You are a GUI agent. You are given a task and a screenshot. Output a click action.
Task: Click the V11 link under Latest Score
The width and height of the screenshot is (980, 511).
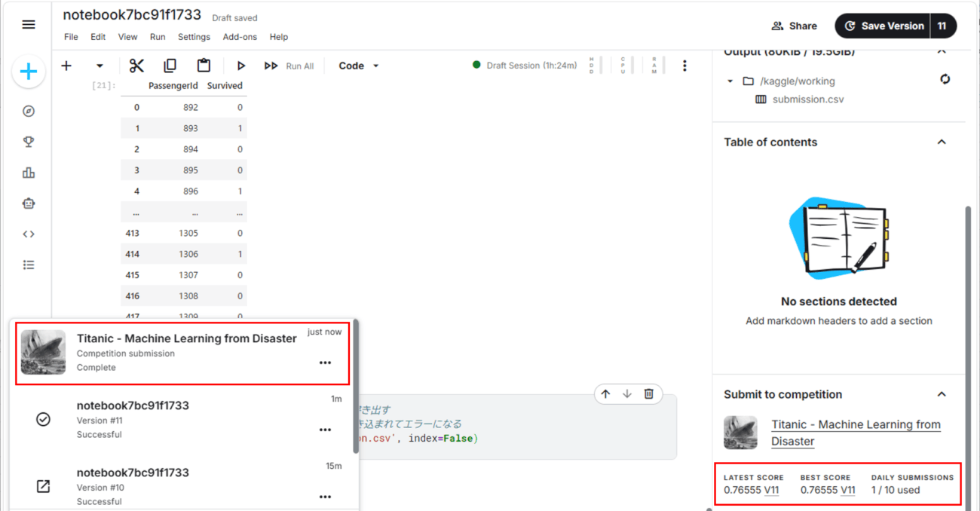point(772,490)
